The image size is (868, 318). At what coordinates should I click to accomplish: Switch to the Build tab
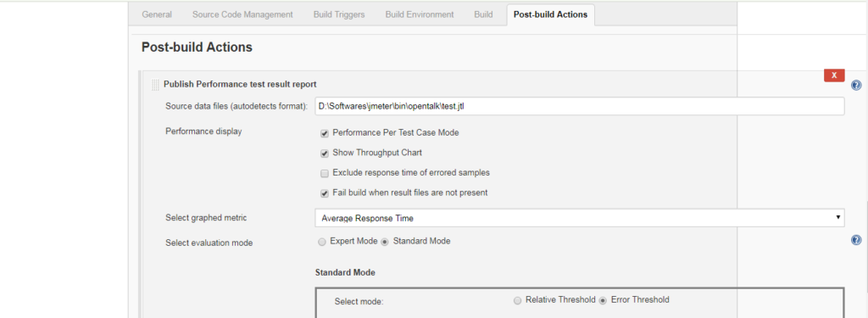point(483,15)
